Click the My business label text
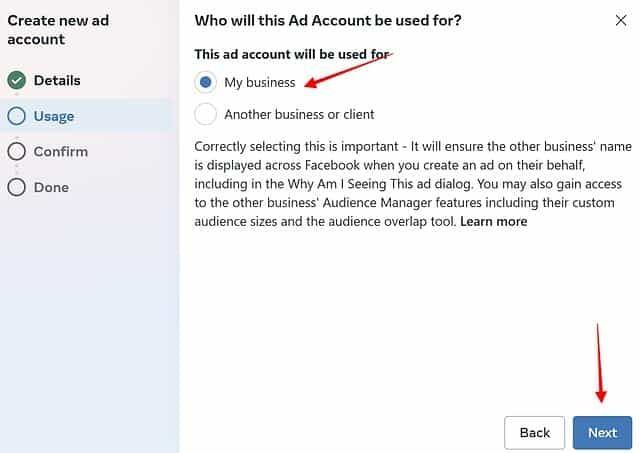640x453 pixels. (x=260, y=82)
